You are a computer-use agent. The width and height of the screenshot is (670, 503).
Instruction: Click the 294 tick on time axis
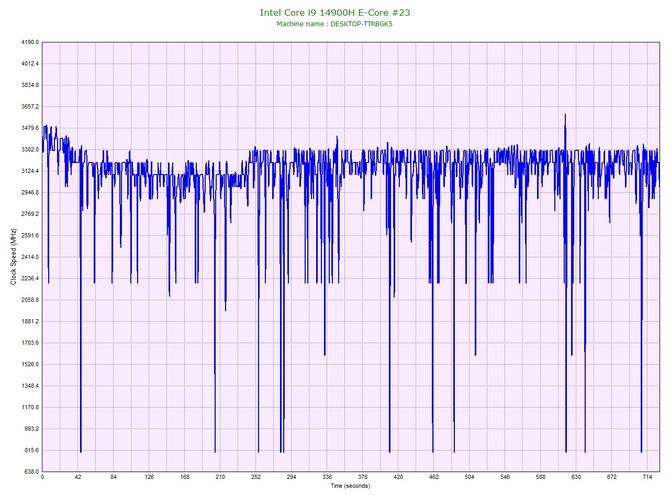(291, 477)
